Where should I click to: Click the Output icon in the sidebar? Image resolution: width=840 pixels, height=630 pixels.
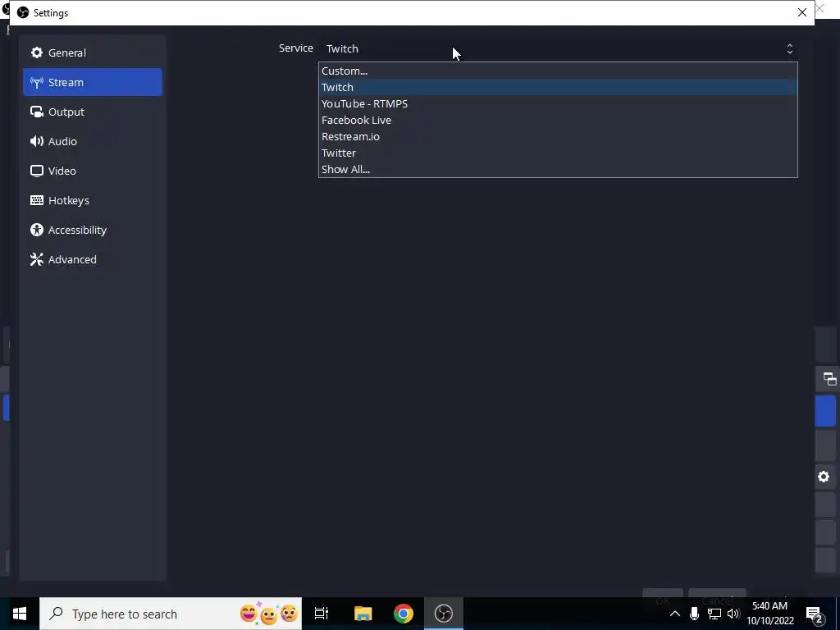[x=36, y=112]
